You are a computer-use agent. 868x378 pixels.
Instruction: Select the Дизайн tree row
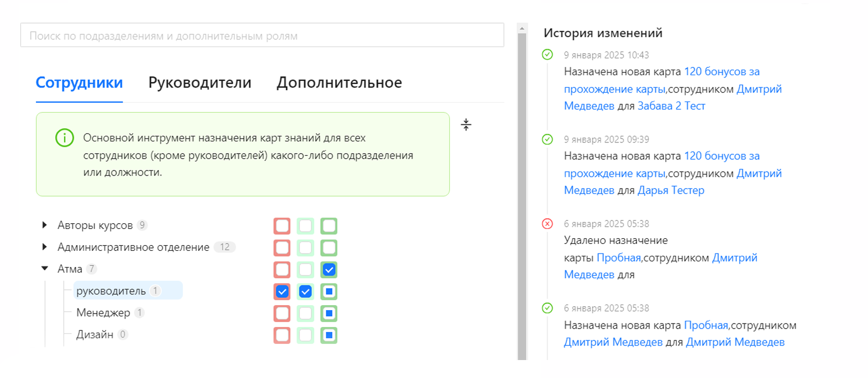(x=102, y=334)
